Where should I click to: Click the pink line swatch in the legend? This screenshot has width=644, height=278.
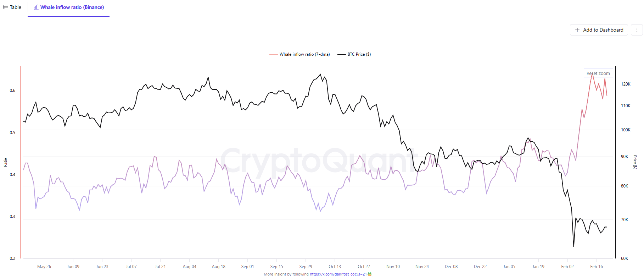point(273,54)
